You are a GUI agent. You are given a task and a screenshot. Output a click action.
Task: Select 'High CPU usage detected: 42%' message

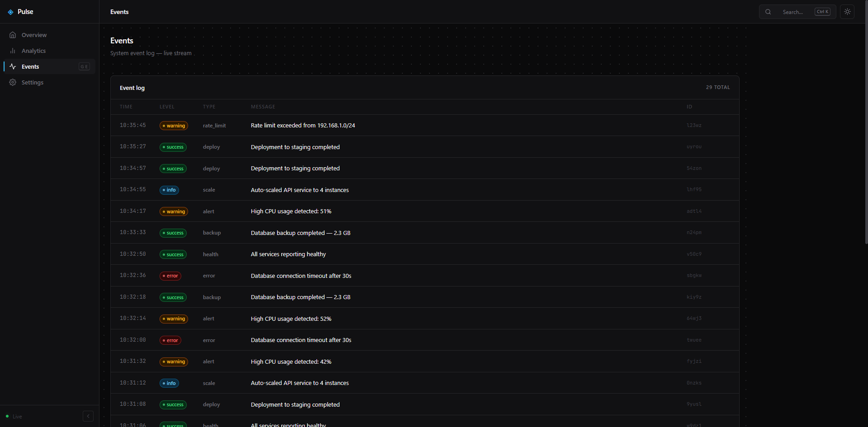click(x=291, y=361)
